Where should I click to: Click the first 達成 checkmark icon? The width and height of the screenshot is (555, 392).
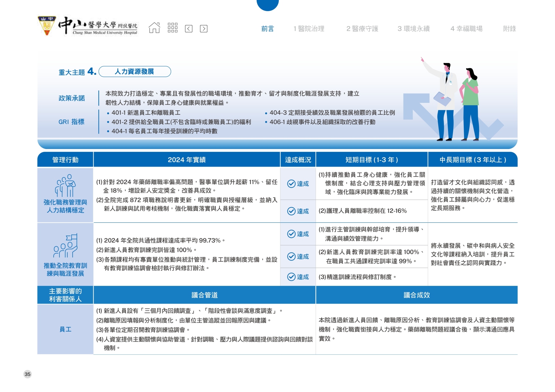(291, 184)
